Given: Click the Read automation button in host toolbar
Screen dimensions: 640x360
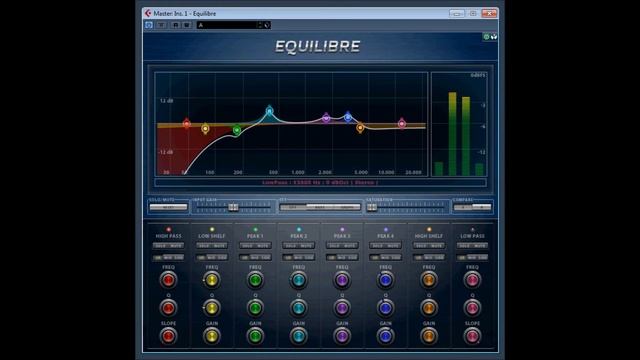Looking at the screenshot, I should pos(176,25).
